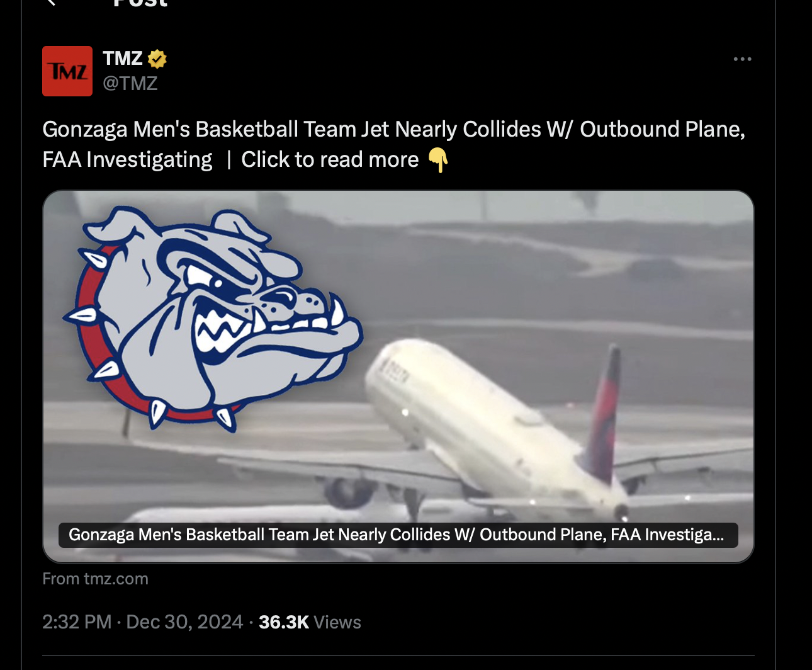Click the Post header title
Image resolution: width=812 pixels, height=670 pixels.
[140, 3]
